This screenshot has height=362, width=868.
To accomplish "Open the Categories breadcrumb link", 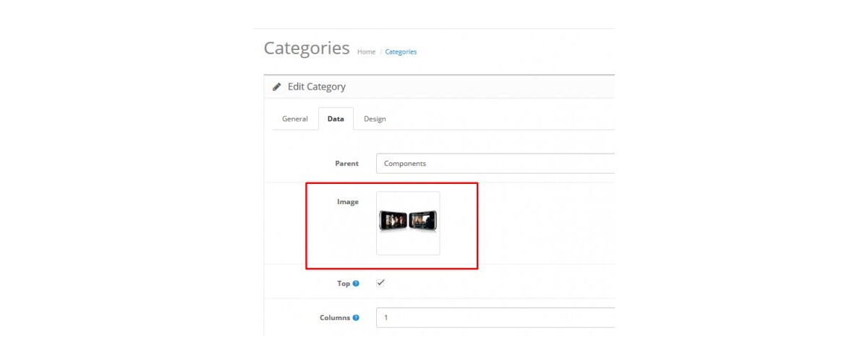I will (x=401, y=52).
